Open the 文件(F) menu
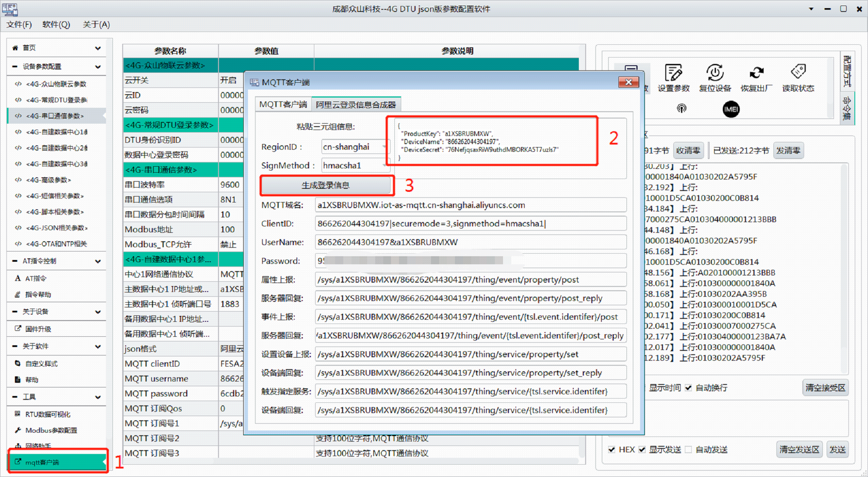 pyautogui.click(x=19, y=24)
